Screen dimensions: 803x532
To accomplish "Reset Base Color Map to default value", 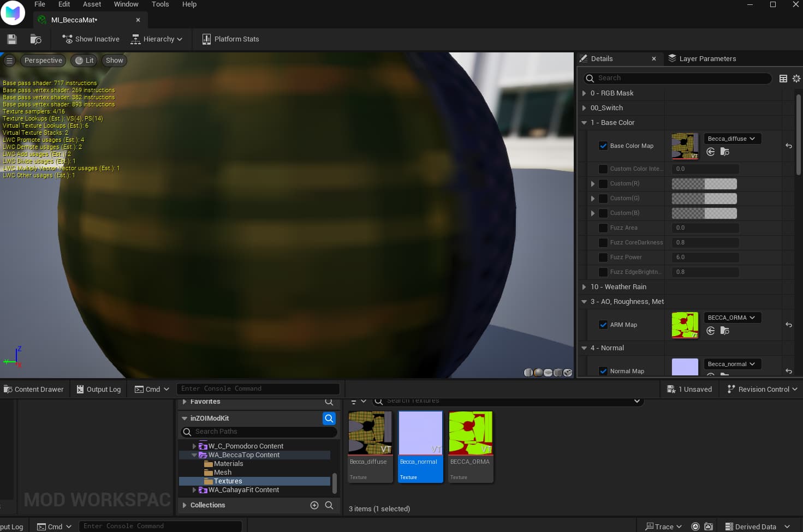I will click(789, 146).
